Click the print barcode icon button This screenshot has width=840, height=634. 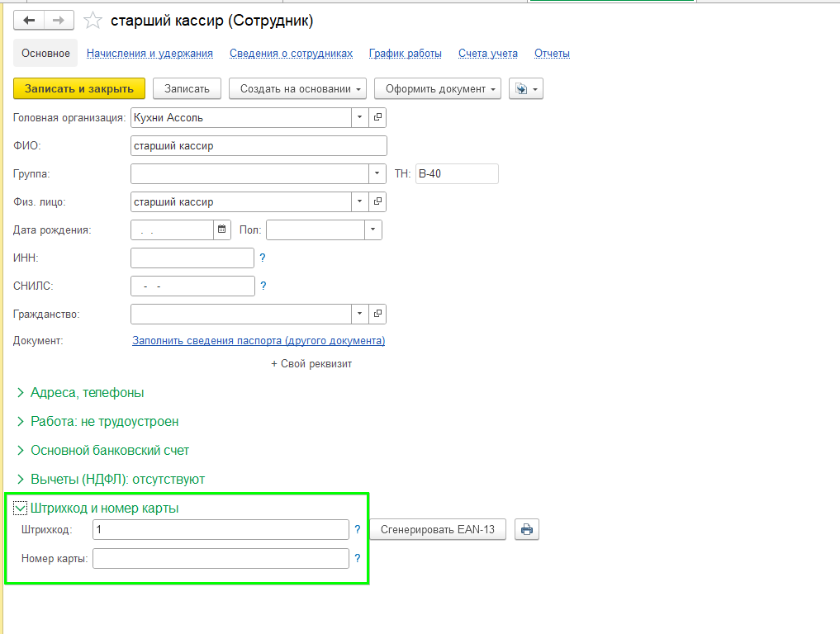527,530
